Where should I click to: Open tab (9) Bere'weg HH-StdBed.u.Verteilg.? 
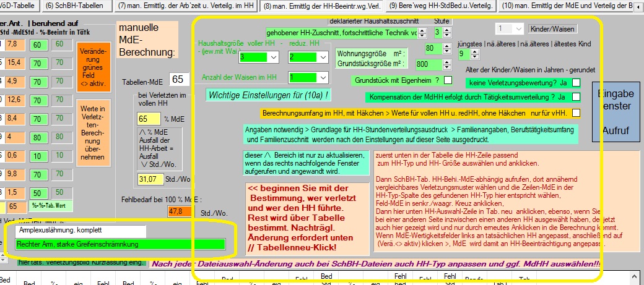tap(442, 6)
